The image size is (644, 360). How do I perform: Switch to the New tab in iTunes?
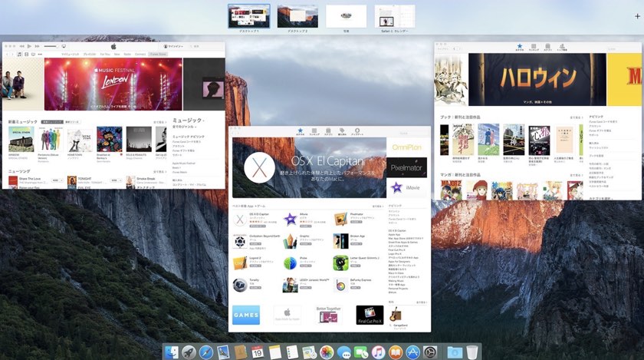(117, 54)
